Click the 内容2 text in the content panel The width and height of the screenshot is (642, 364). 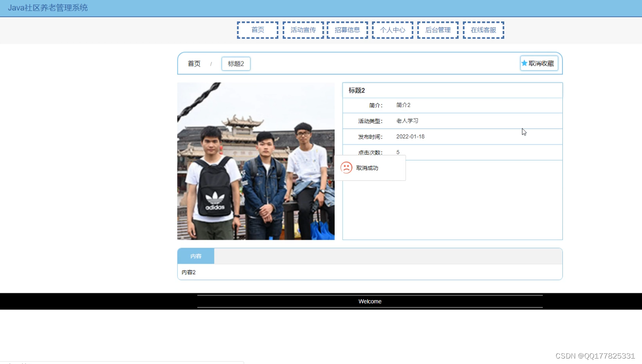click(189, 272)
